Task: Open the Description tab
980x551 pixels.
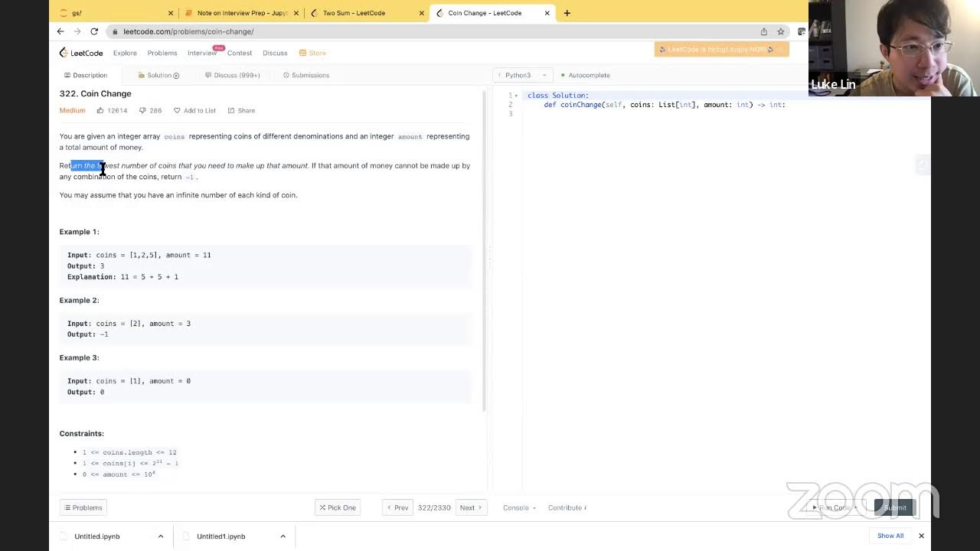Action: pyautogui.click(x=86, y=75)
